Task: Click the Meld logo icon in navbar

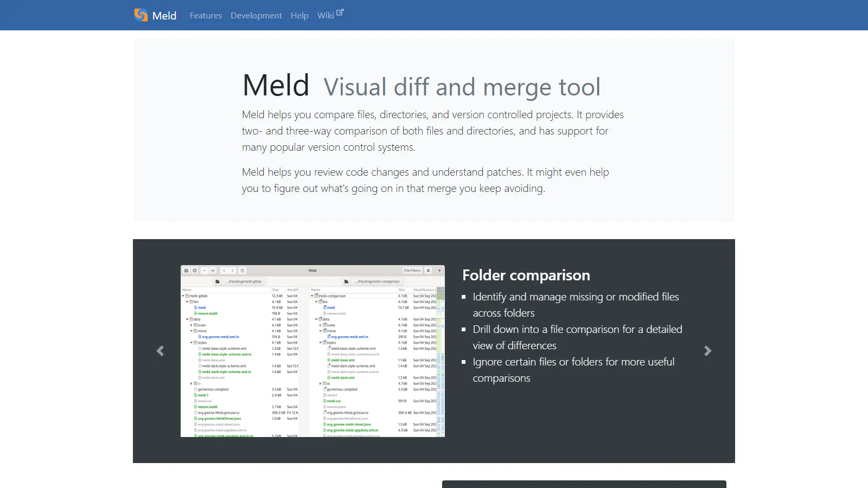Action: pyautogui.click(x=141, y=15)
